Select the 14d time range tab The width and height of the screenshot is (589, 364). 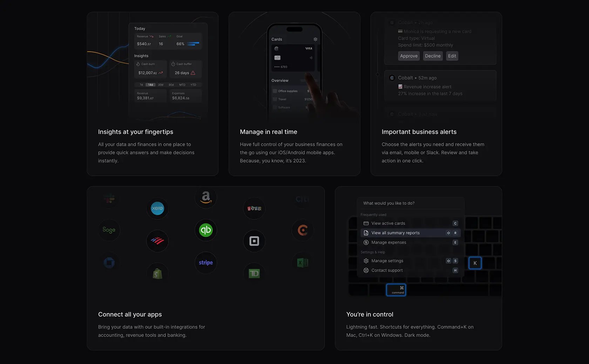[150, 85]
